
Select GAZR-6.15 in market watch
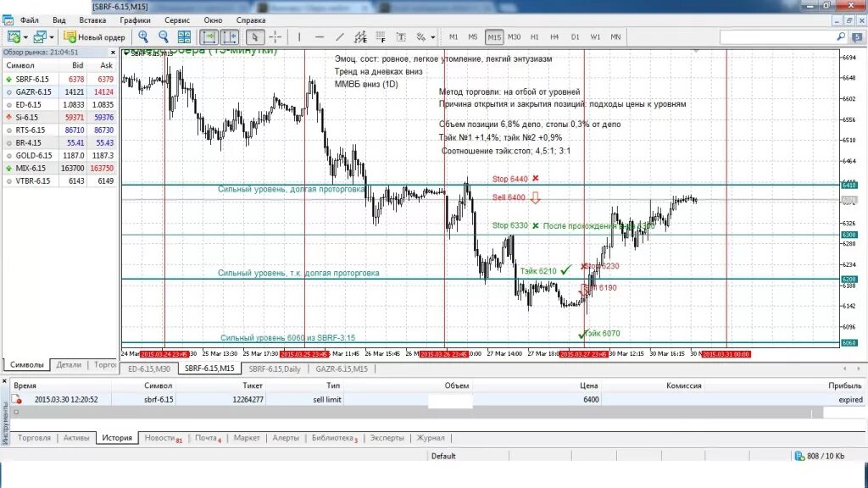click(x=60, y=91)
